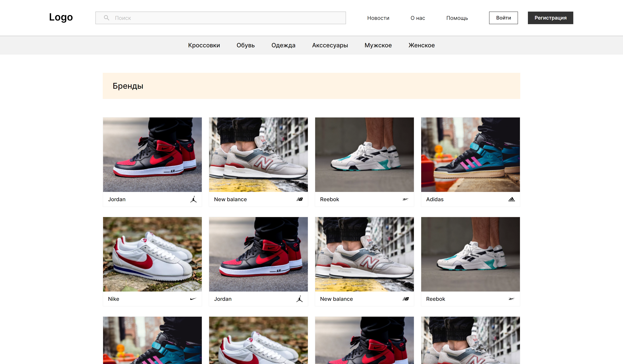Click the Jumpman icon on second-row Jordan card
The image size is (623, 364).
click(x=299, y=299)
